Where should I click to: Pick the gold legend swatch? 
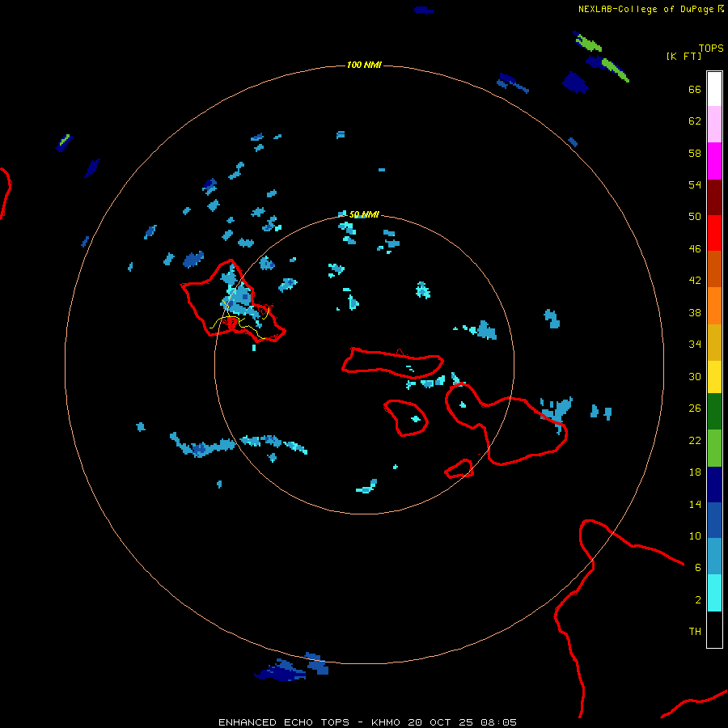click(x=714, y=342)
